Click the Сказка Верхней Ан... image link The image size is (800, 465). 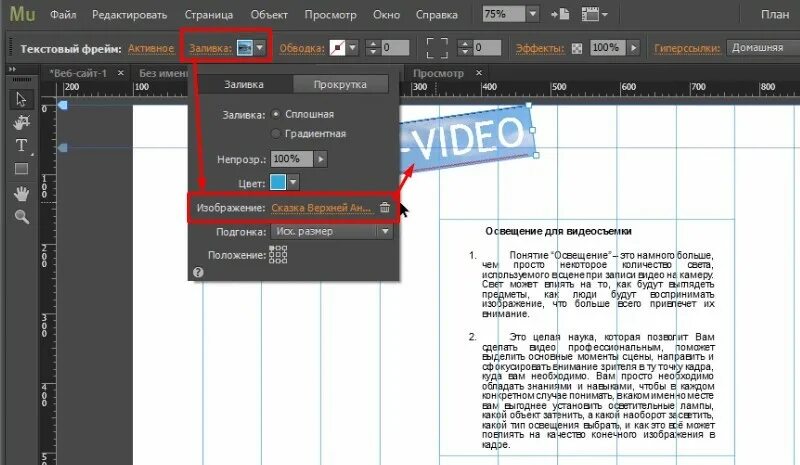[x=321, y=207]
